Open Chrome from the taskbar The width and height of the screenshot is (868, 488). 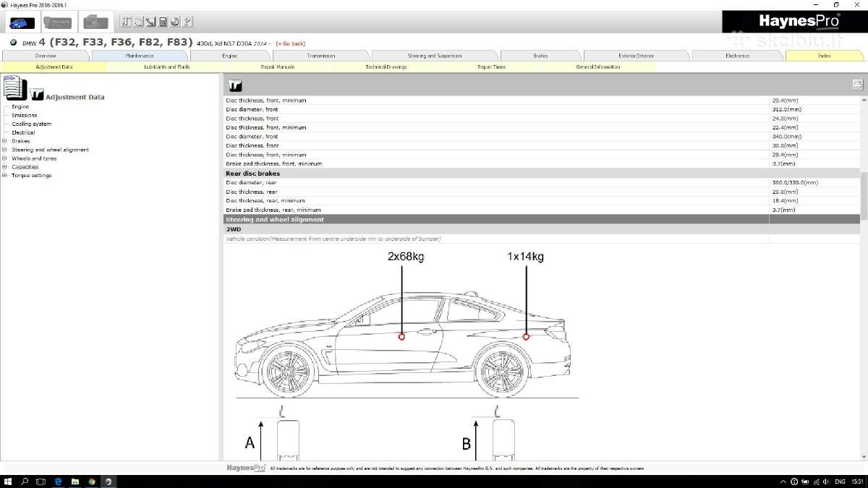click(x=92, y=481)
